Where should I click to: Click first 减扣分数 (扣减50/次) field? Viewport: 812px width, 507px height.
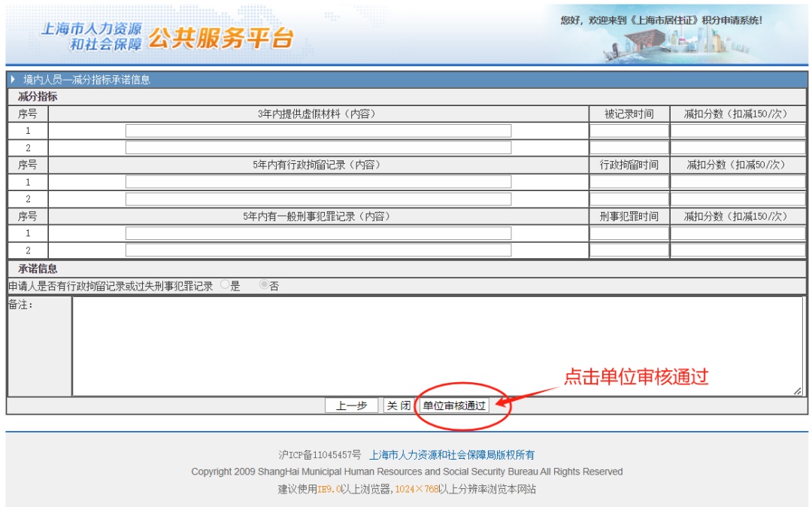pyautogui.click(x=737, y=182)
